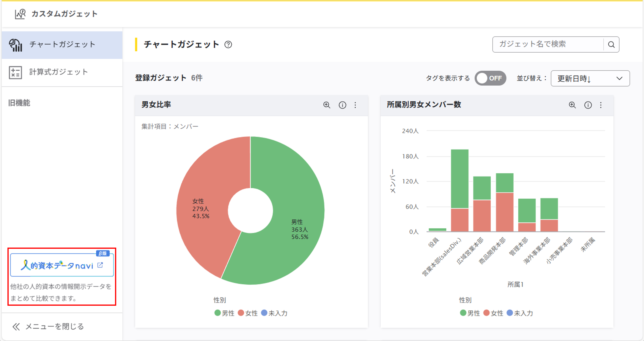This screenshot has height=341, width=644.
Task: Open the three-dot menu on 男女比率
Action: (x=355, y=105)
